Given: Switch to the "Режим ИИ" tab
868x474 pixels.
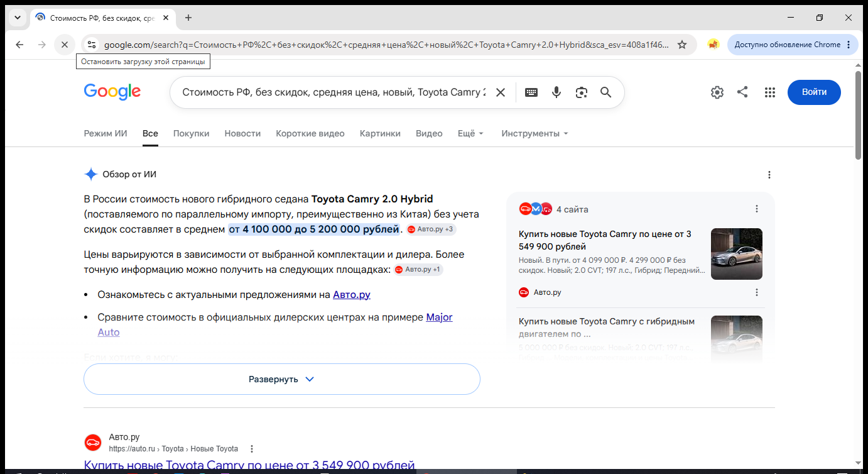Looking at the screenshot, I should 106,133.
